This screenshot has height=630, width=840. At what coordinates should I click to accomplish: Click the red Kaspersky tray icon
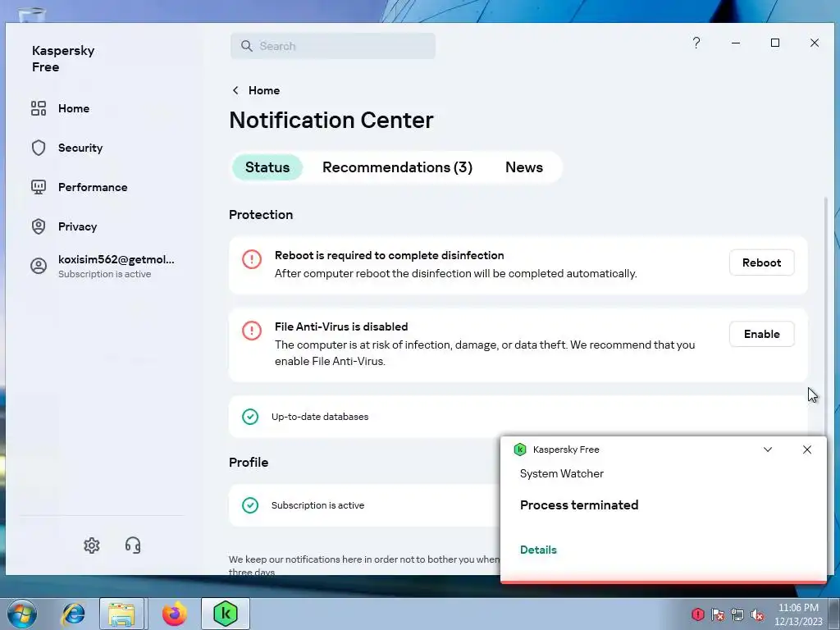(x=697, y=614)
